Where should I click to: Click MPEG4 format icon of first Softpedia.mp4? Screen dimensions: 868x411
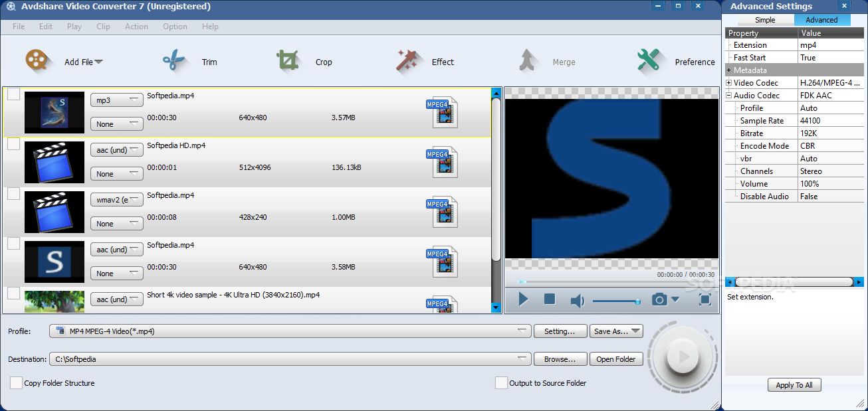point(442,112)
